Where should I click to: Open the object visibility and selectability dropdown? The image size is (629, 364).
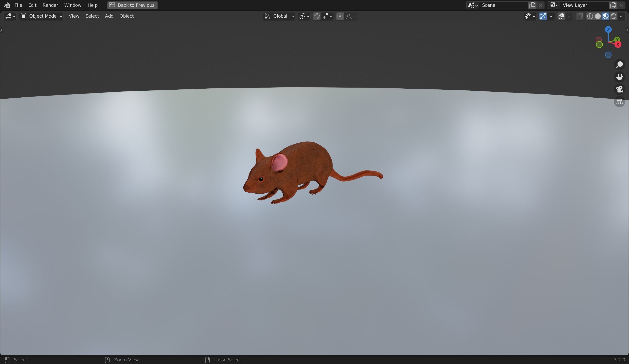click(x=530, y=16)
